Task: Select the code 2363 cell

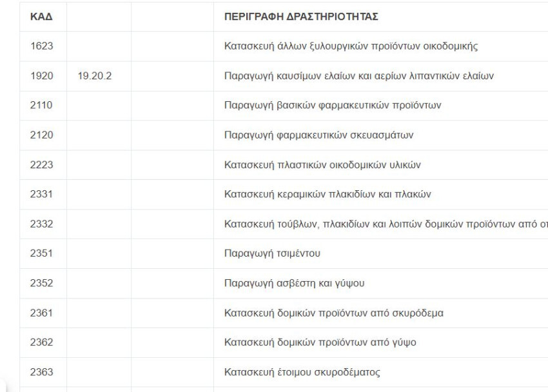Action: click(x=42, y=372)
